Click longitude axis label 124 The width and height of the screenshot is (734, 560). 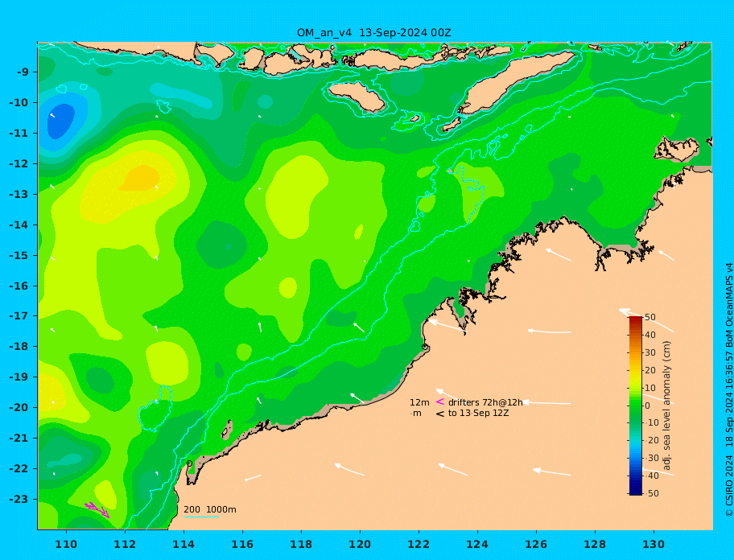(x=477, y=544)
